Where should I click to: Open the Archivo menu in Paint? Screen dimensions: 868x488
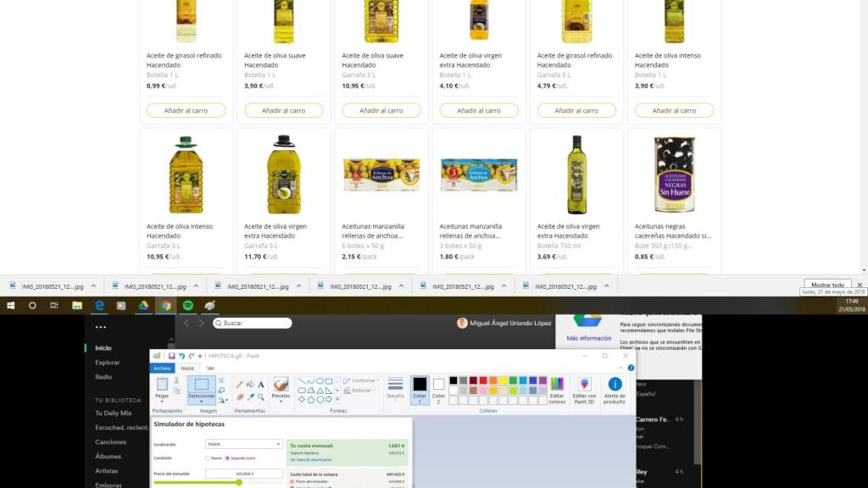point(162,369)
